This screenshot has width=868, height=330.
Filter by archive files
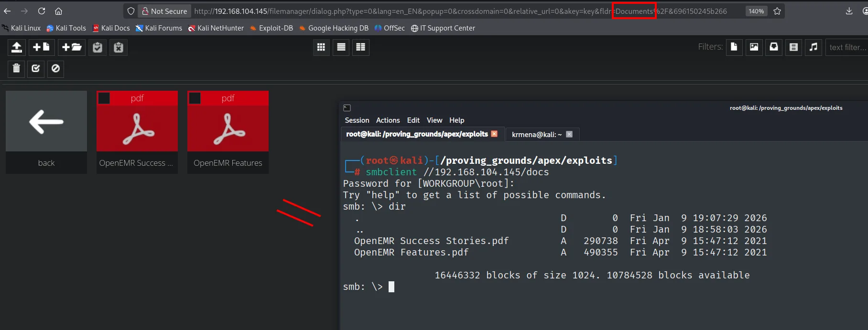coord(774,47)
